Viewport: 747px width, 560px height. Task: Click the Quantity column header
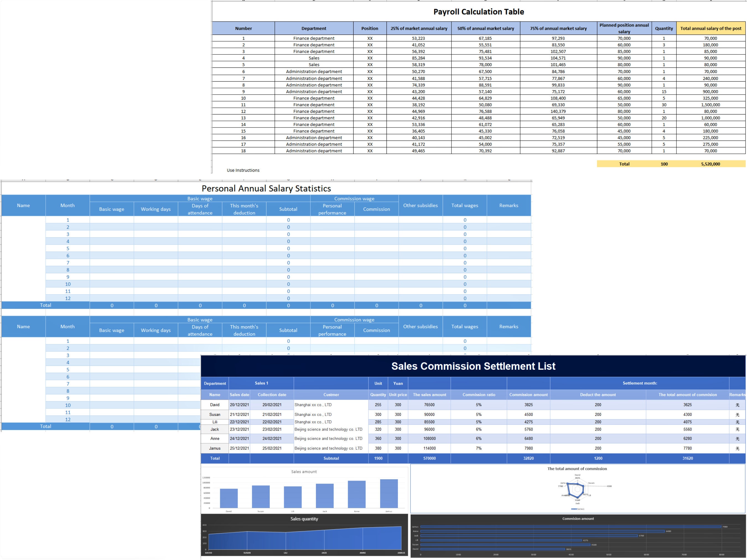tap(664, 28)
